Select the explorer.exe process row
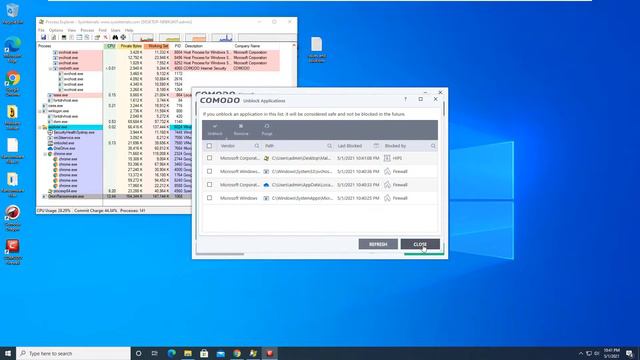The width and height of the screenshot is (640, 360). pos(114,127)
